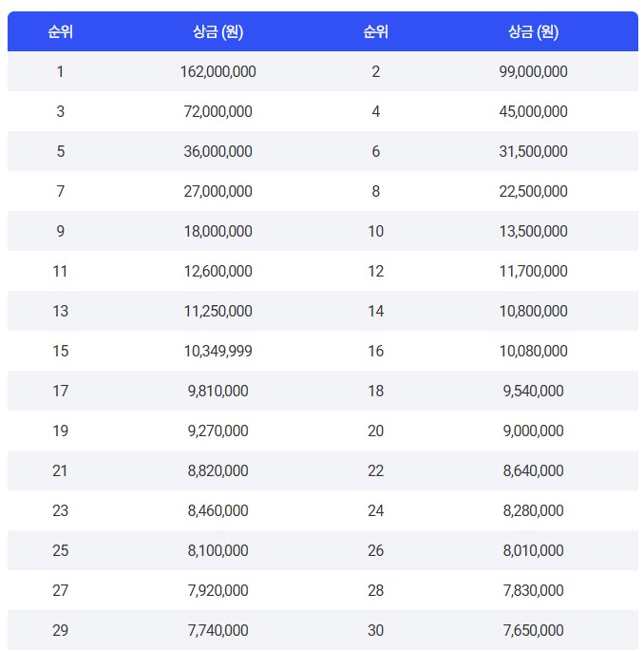Select the 상금 (원) header above 99,000,000
Image resolution: width=644 pixels, height=651 pixels.
[x=533, y=31]
